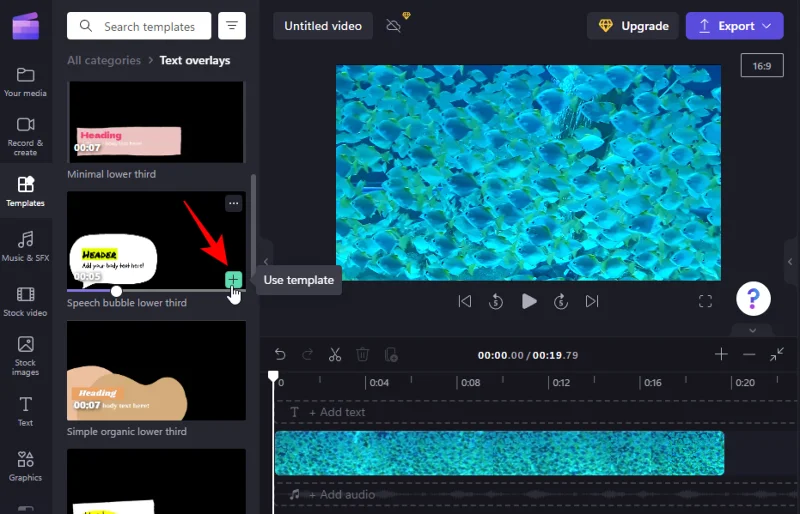800x514 pixels.
Task: Click 0:08 on timeline ruler
Action: click(x=470, y=382)
